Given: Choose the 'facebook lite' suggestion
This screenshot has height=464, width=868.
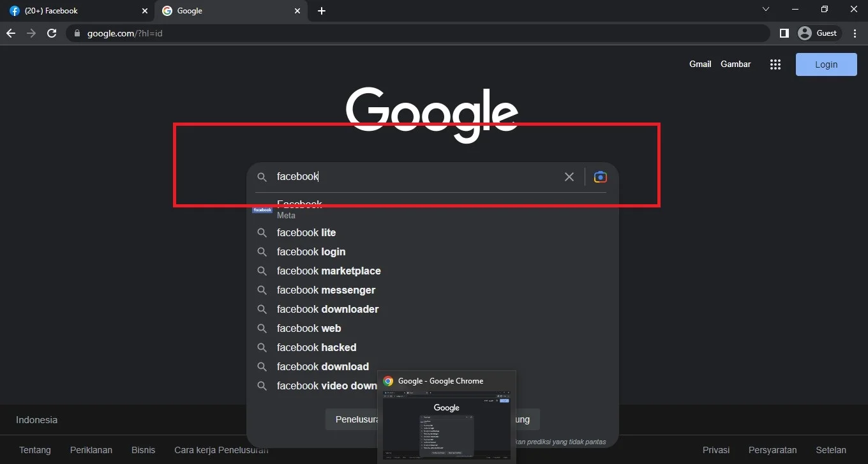Looking at the screenshot, I should [432, 232].
